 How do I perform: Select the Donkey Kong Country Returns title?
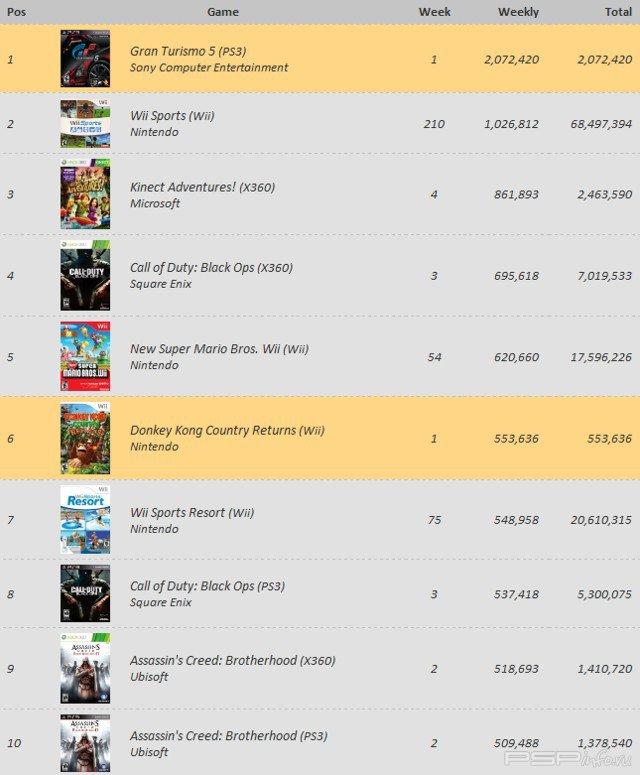coord(227,430)
